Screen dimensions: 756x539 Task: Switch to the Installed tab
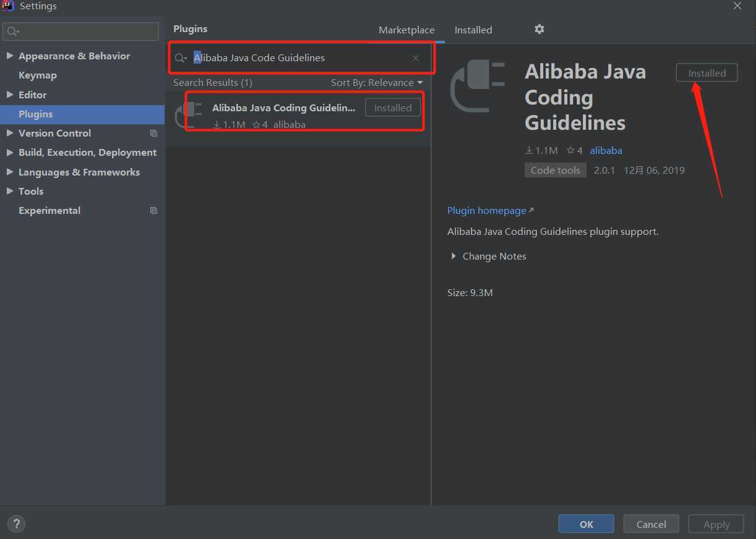473,30
